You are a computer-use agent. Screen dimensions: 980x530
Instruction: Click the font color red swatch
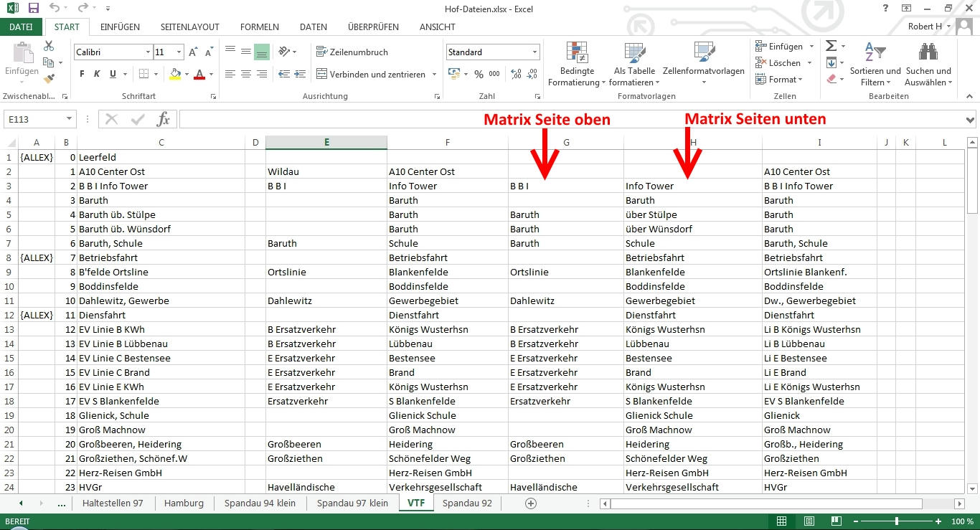(199, 75)
